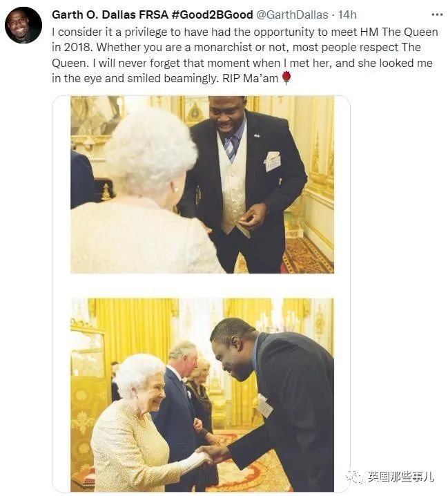
Task: Open the display name Garth O. Dallas FRSA
Action: coord(110,15)
